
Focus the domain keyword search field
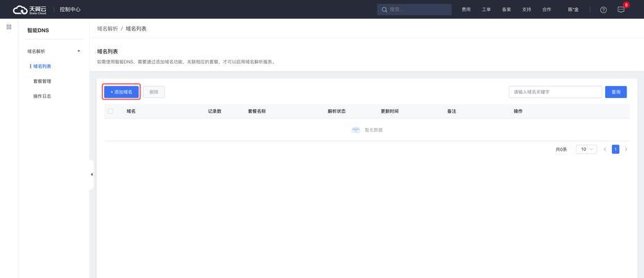click(x=555, y=92)
